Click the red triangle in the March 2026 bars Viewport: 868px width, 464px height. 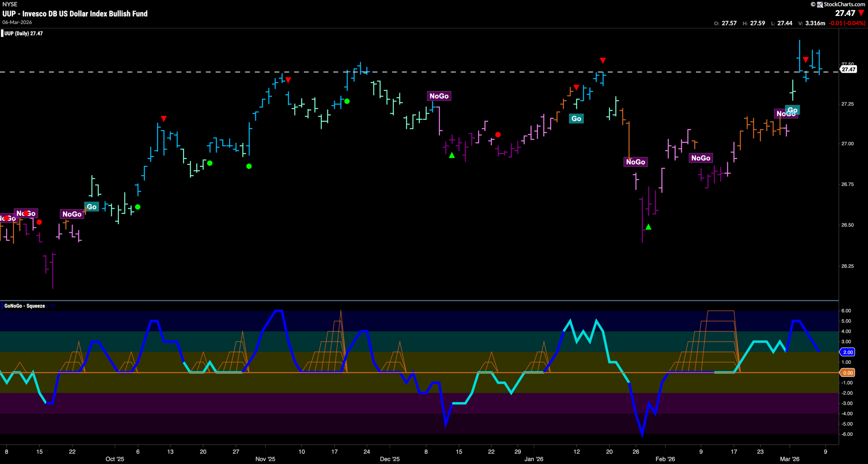[806, 60]
